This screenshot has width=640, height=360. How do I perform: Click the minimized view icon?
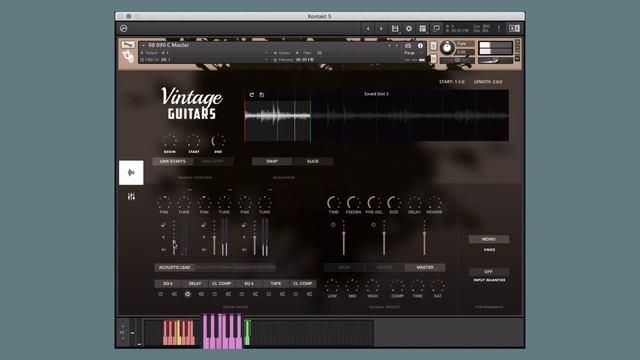[x=436, y=28]
